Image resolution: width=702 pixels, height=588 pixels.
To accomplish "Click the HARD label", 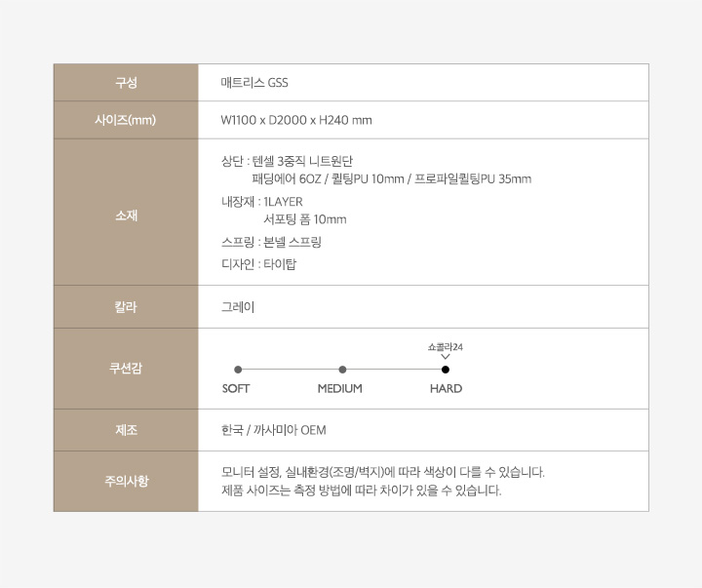I will (x=446, y=388).
